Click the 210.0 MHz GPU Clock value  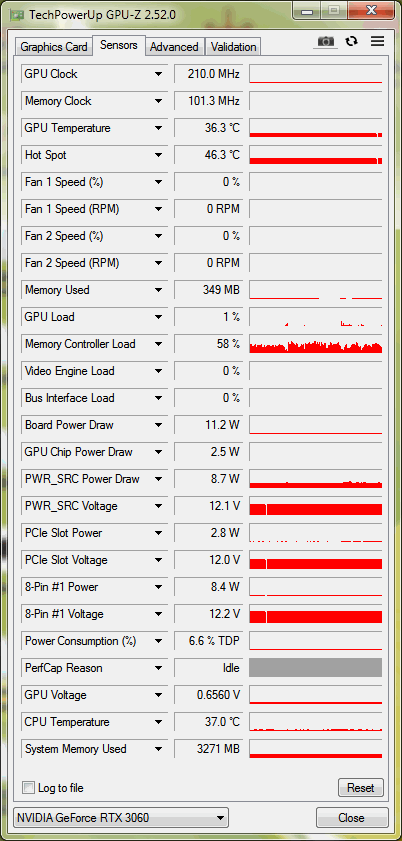coord(209,74)
